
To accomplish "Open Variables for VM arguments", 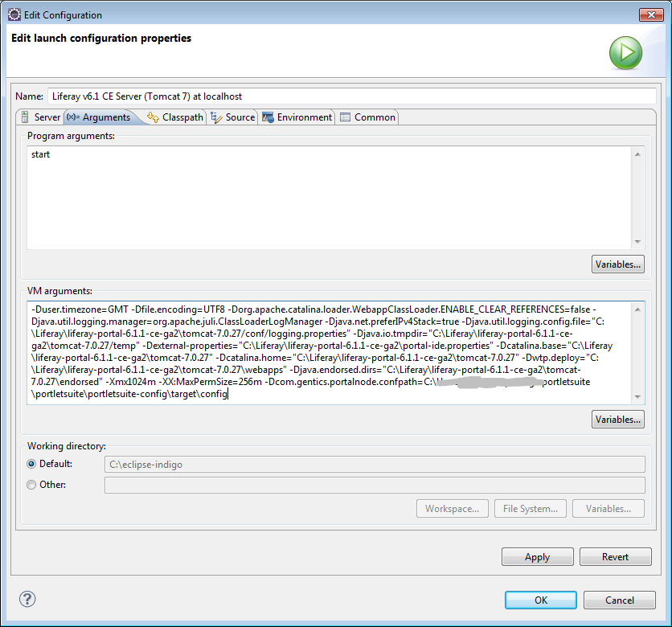I will [617, 419].
